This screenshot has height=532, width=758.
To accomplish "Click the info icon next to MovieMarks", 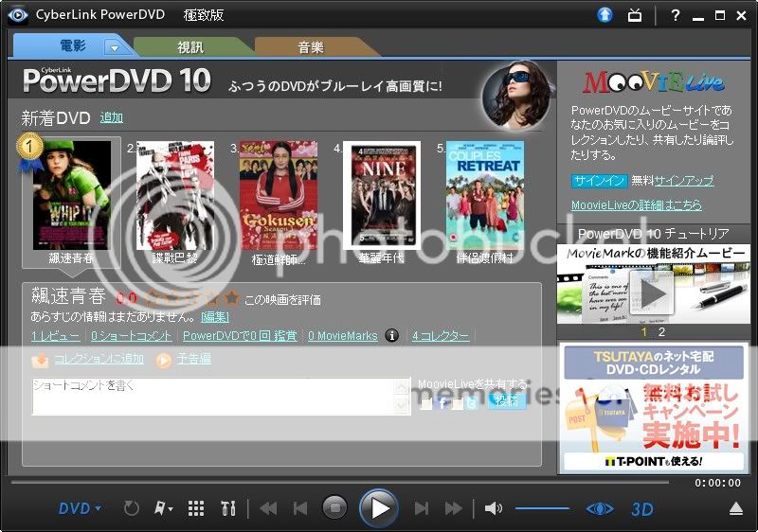I will [x=392, y=335].
